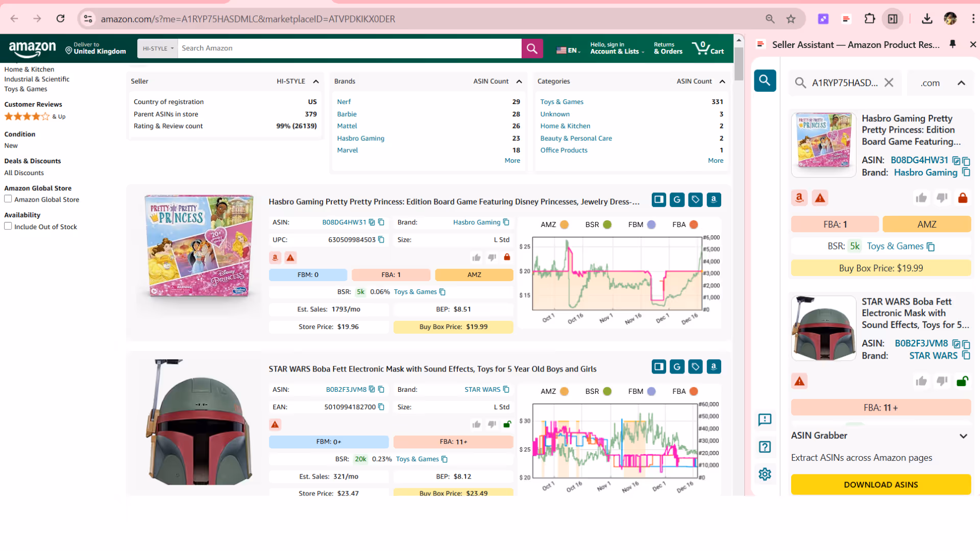Copy EAN 5010994182700 to clipboard
The height and width of the screenshot is (551, 980).
coord(381,407)
